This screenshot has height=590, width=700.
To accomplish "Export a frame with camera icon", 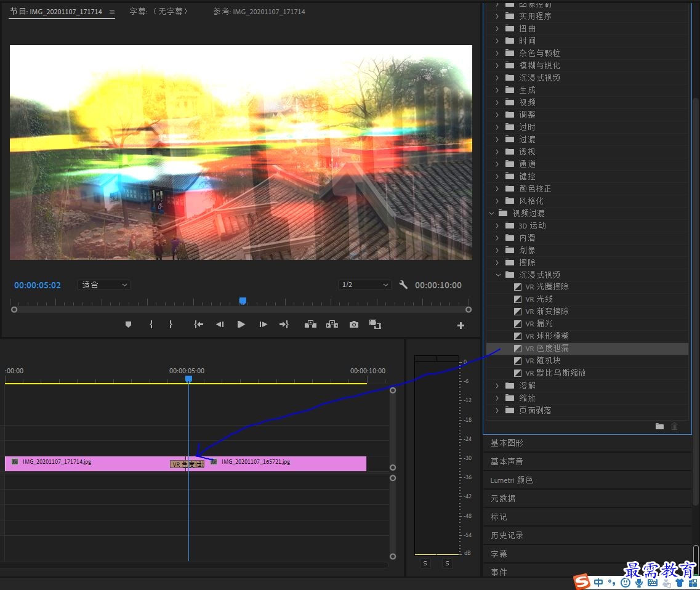I will [x=353, y=325].
